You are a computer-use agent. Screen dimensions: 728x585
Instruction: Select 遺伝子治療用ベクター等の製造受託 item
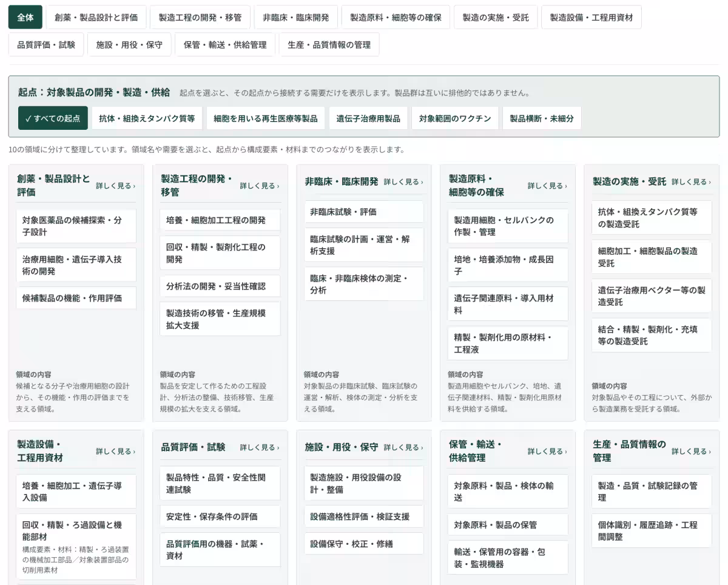(652, 296)
